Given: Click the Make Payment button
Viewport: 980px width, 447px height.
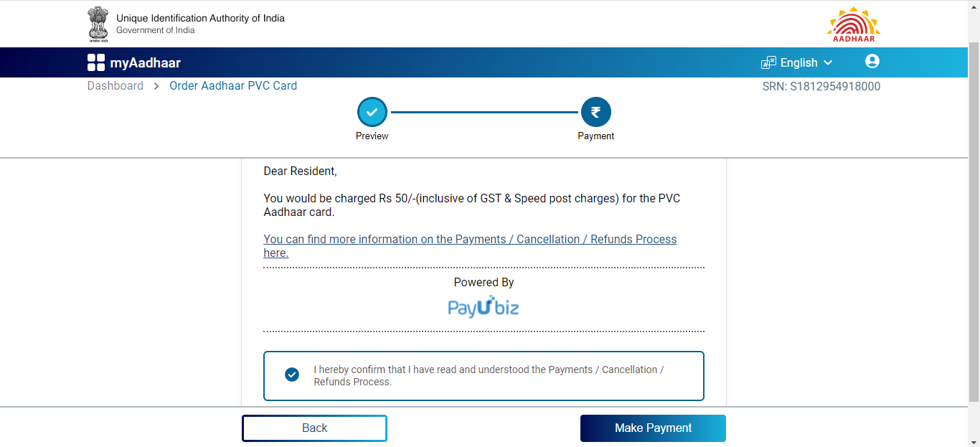Looking at the screenshot, I should coord(653,428).
